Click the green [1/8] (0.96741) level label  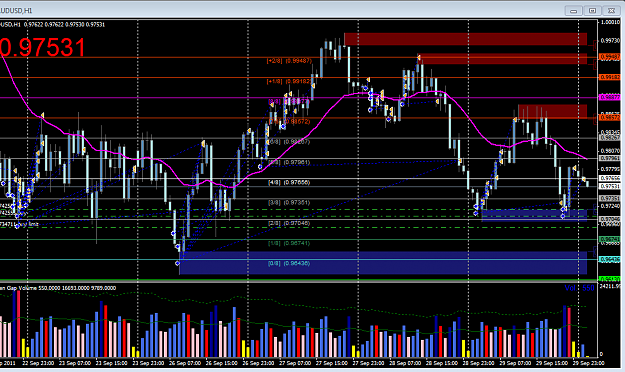pos(289,243)
